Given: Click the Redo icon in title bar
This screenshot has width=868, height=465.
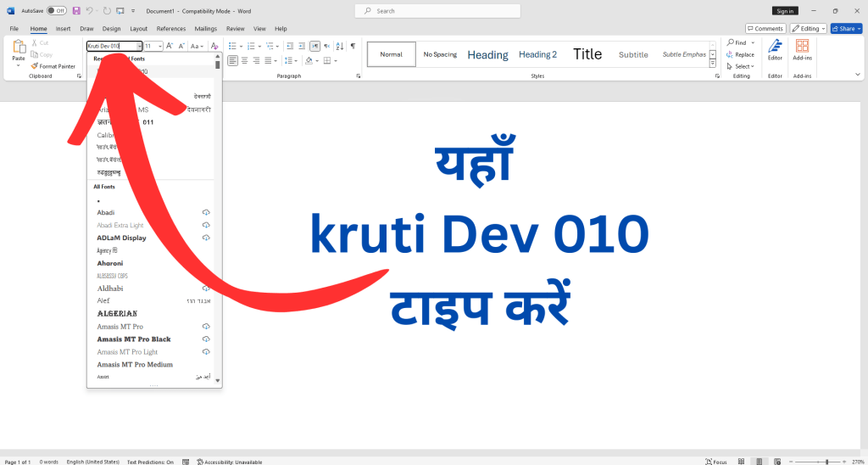Looking at the screenshot, I should coord(107,10).
